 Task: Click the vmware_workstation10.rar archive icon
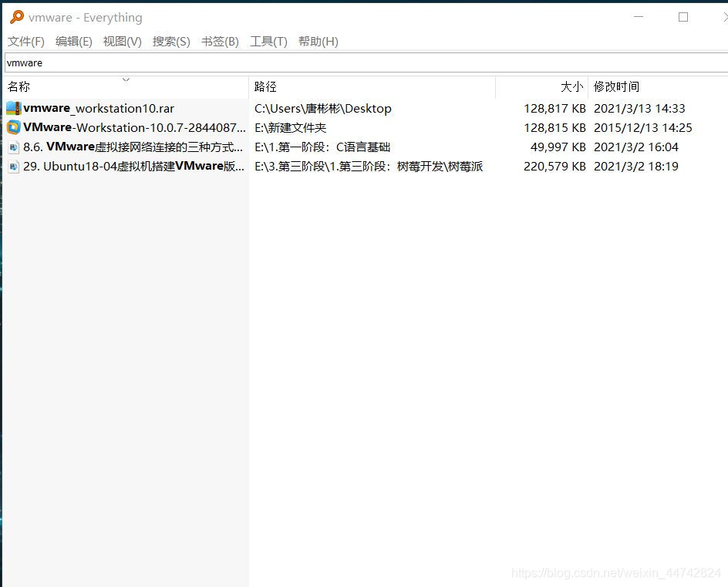[13, 109]
